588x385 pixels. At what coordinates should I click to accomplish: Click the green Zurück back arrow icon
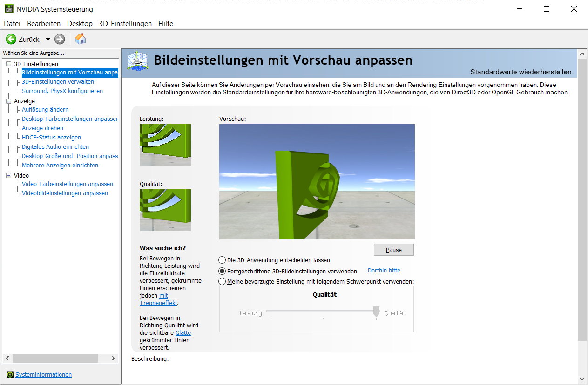(11, 39)
